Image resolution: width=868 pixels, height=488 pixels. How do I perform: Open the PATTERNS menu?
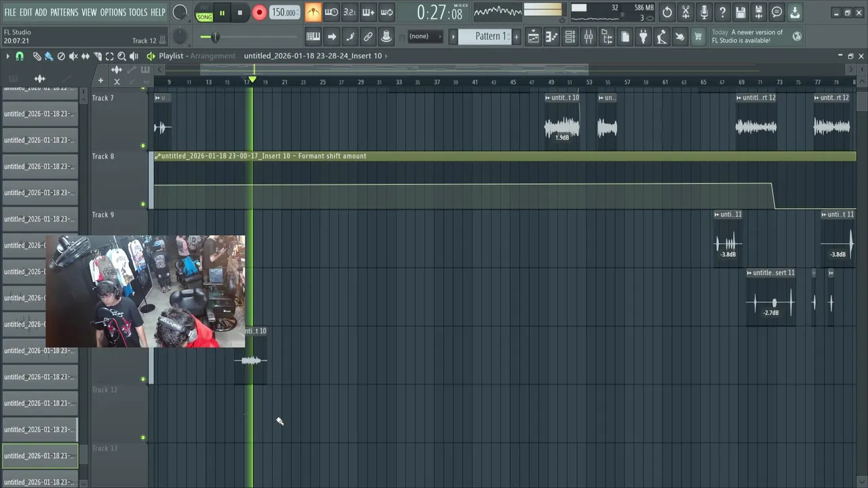coord(64,12)
